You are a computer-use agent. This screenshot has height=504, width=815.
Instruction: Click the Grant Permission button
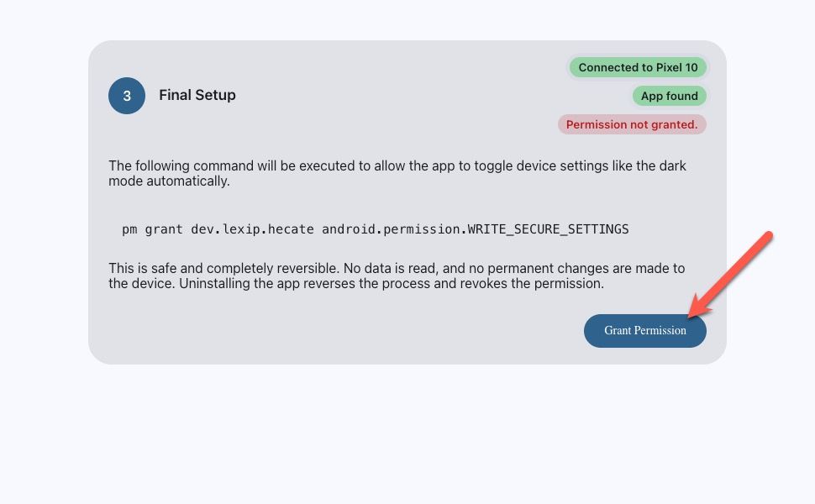pos(644,330)
